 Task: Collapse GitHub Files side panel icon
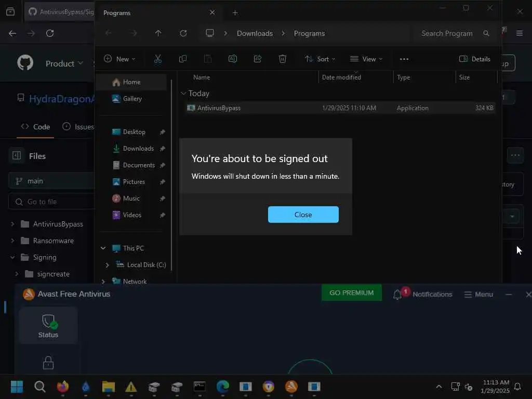[16, 156]
